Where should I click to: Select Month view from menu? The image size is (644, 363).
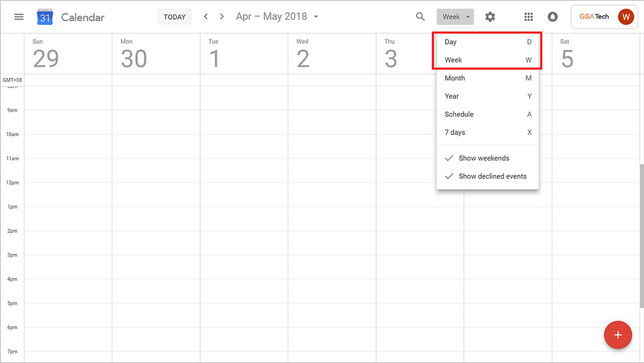pos(488,78)
